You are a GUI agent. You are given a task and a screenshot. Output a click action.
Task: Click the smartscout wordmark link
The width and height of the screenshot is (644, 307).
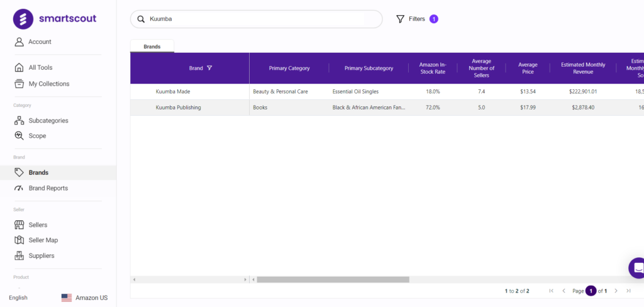[x=68, y=18]
